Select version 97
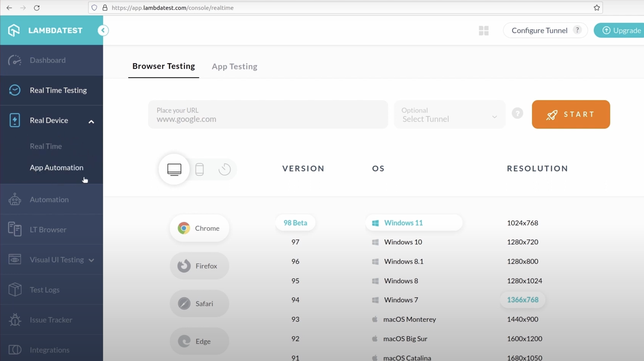This screenshot has height=361, width=644. tap(295, 242)
